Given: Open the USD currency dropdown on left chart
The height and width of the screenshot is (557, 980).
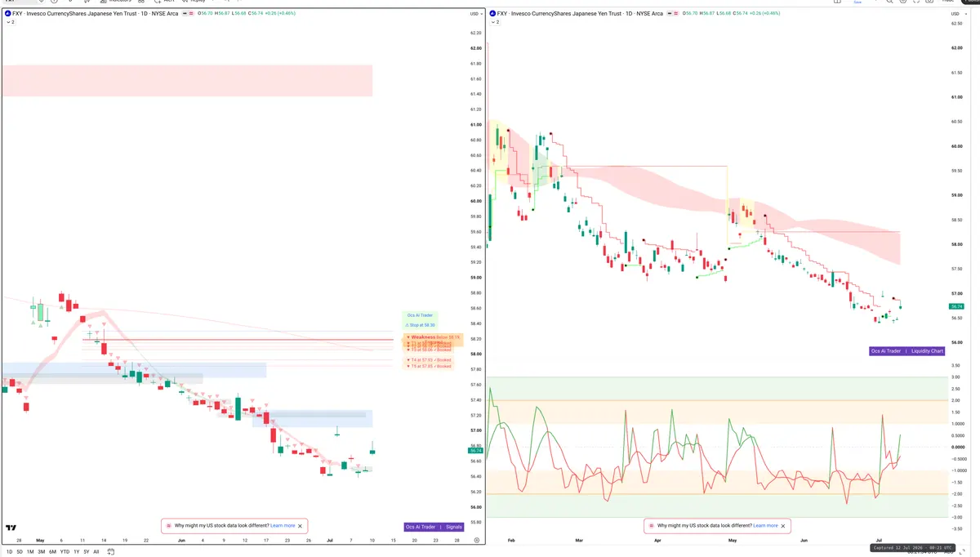Looking at the screenshot, I should pyautogui.click(x=474, y=14).
